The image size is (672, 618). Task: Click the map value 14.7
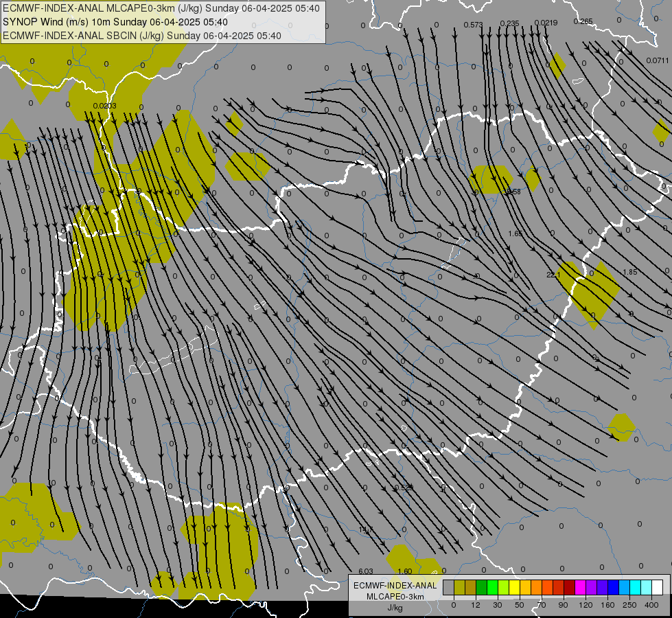(x=366, y=530)
